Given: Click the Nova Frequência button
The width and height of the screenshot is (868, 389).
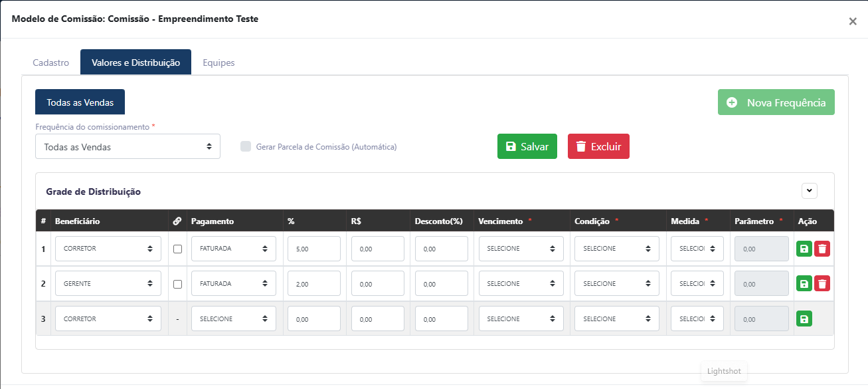Looking at the screenshot, I should click(x=776, y=102).
